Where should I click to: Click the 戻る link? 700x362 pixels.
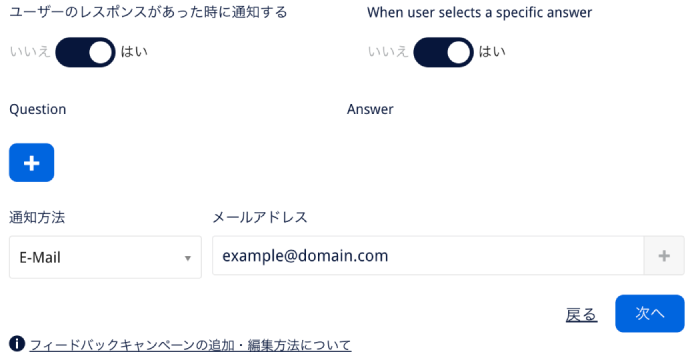[x=581, y=315]
